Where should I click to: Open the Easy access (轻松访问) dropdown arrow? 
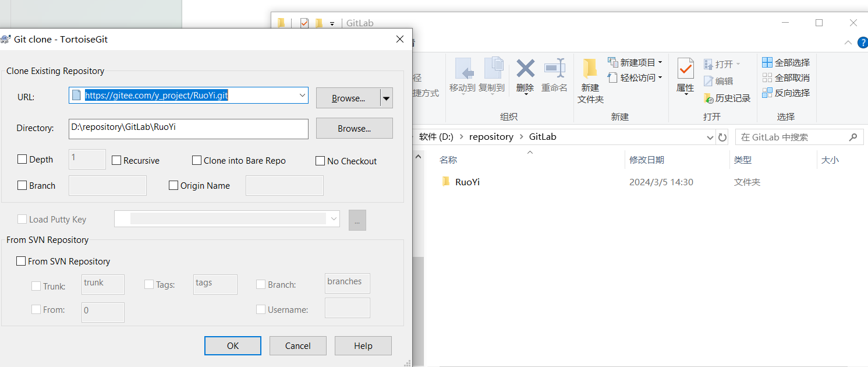(x=660, y=77)
